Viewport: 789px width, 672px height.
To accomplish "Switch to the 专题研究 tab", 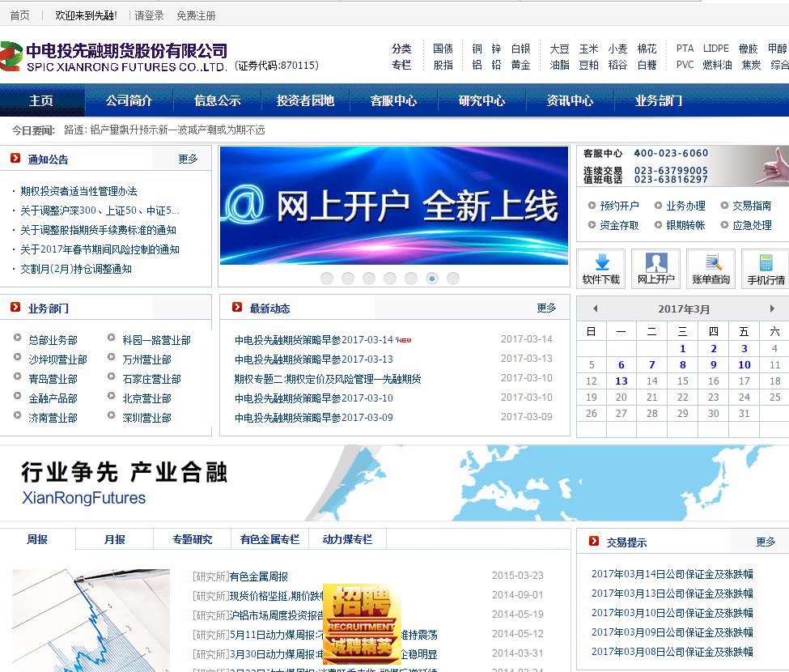I will point(193,539).
